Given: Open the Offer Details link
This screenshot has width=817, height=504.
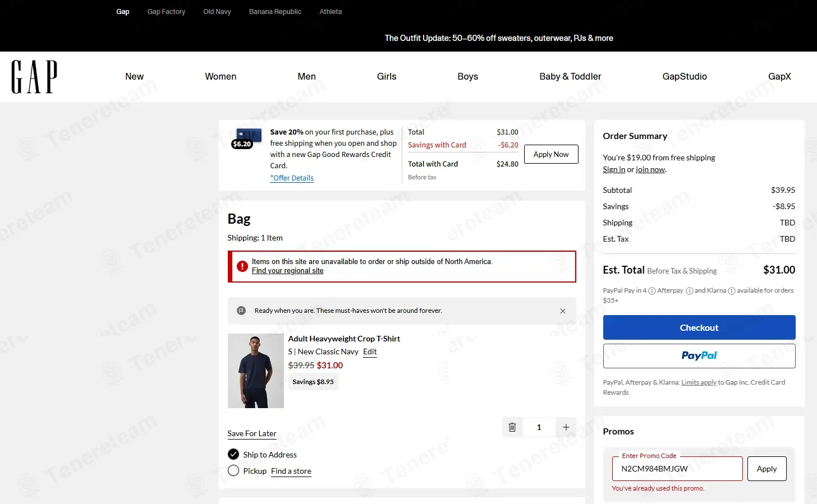Looking at the screenshot, I should tap(292, 178).
